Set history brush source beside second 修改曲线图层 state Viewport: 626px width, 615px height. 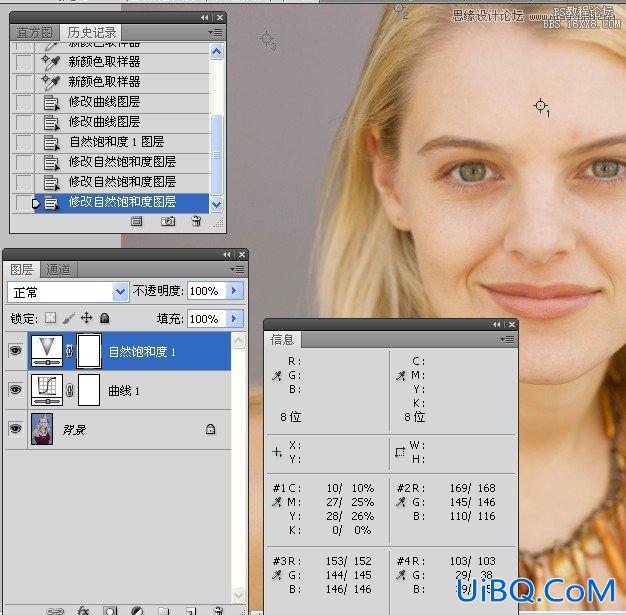coord(23,122)
